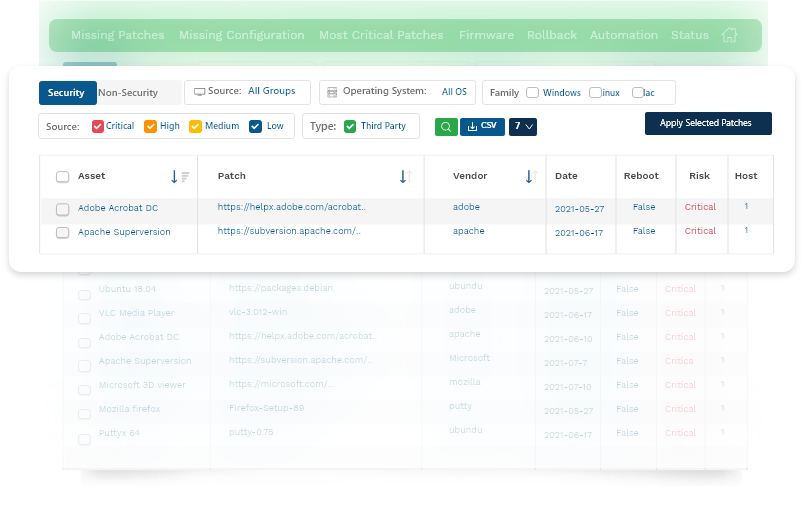Click Mozilla firefox in the background table

129,409
